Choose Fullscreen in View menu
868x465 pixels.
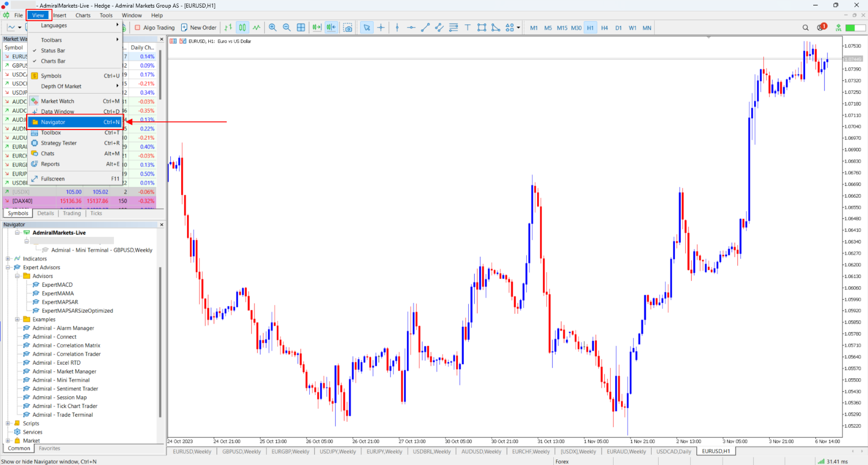coord(75,179)
